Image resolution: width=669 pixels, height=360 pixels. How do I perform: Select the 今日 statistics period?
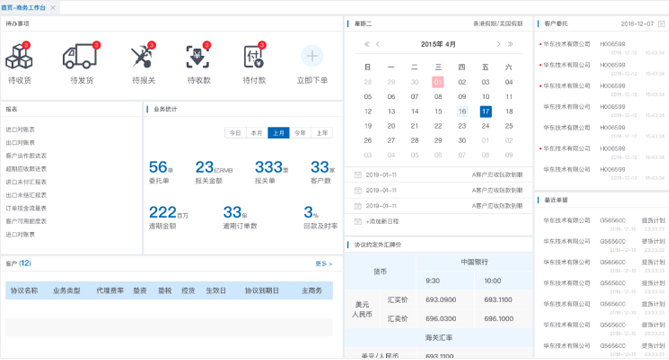click(x=236, y=133)
